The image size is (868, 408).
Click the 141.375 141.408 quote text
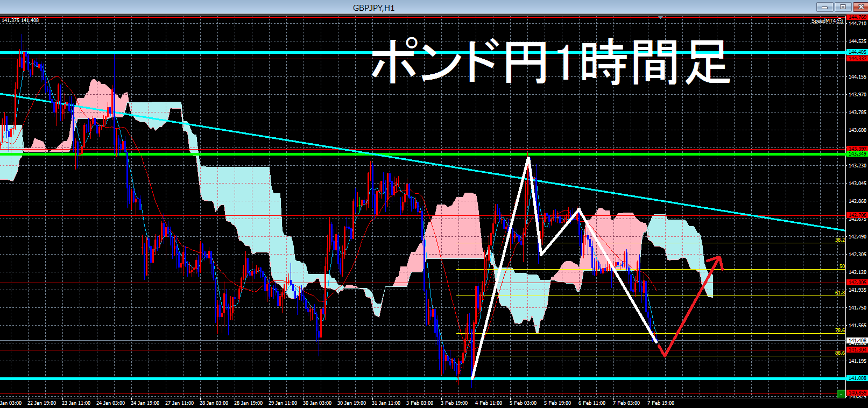(x=20, y=20)
